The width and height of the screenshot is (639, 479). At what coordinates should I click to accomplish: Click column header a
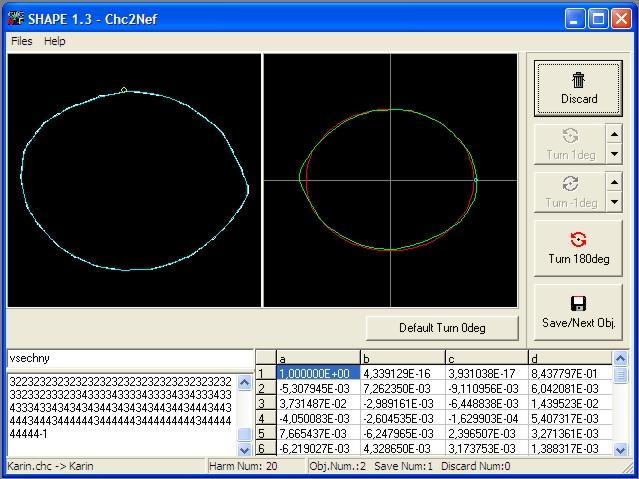point(318,358)
